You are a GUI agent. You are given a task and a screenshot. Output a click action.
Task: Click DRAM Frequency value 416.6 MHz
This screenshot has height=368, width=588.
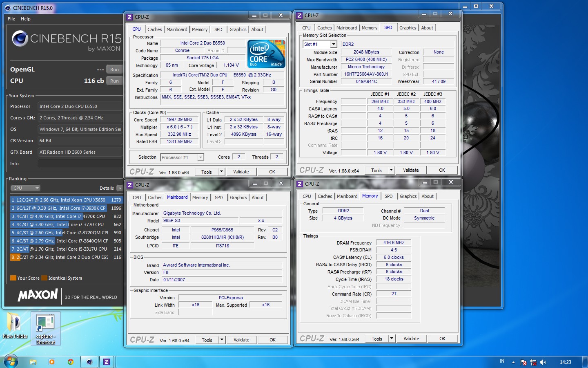click(x=394, y=242)
